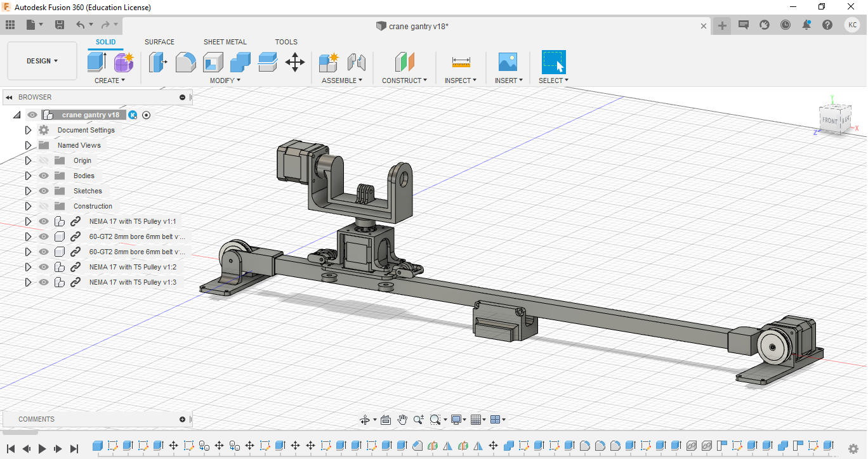Click the Zoom tool in navigation bar
Screen dimensions: 868x459
tap(419, 420)
